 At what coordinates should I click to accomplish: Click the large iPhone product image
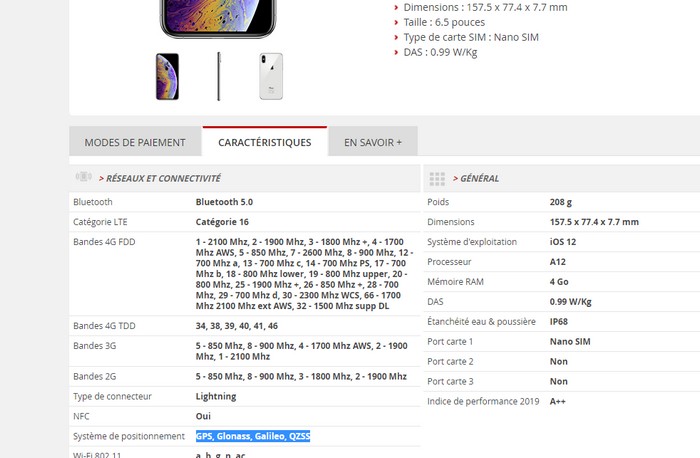tap(218, 18)
